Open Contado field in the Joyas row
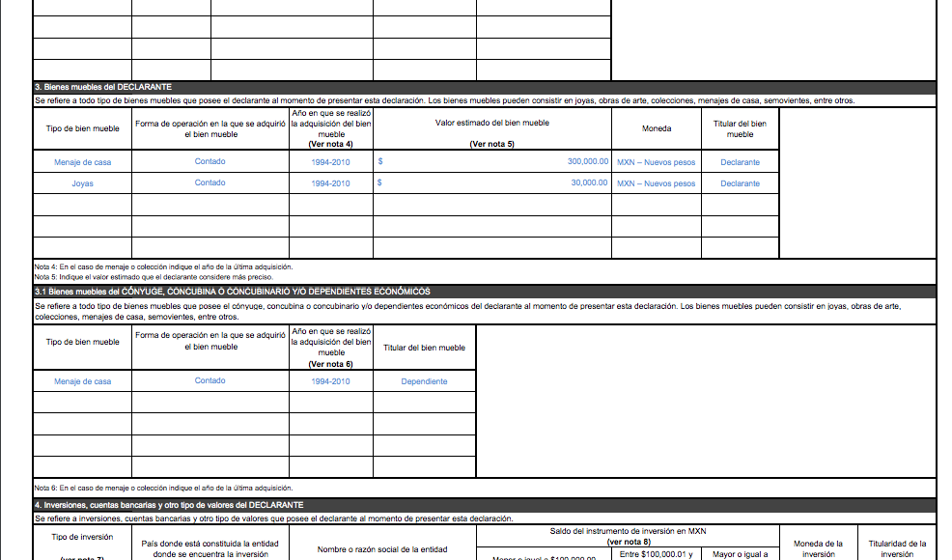This screenshot has width=952, height=560. click(x=210, y=183)
